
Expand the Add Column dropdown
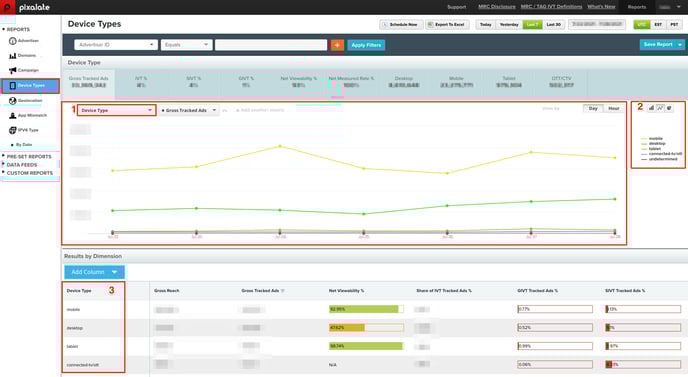point(94,272)
